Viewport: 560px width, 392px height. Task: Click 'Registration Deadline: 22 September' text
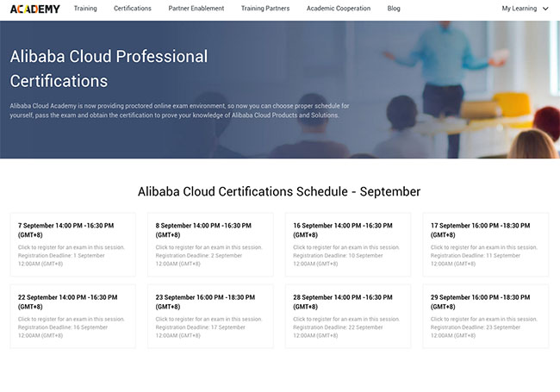tap(338, 327)
